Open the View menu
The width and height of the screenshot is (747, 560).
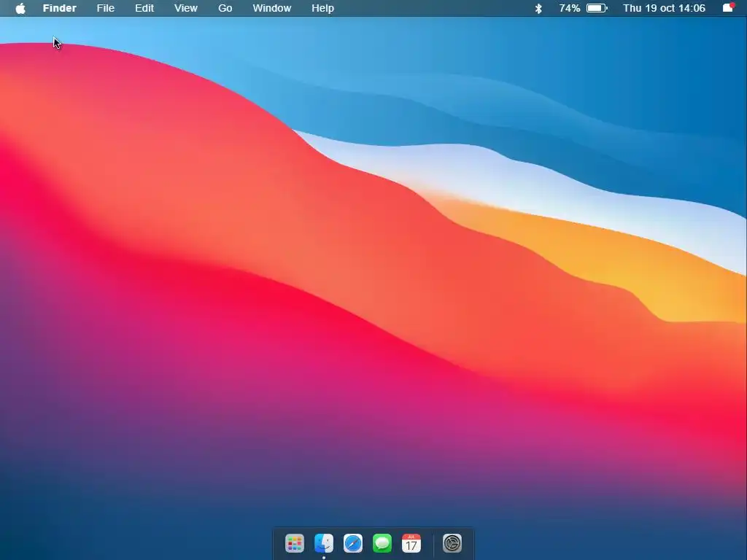[x=186, y=8]
